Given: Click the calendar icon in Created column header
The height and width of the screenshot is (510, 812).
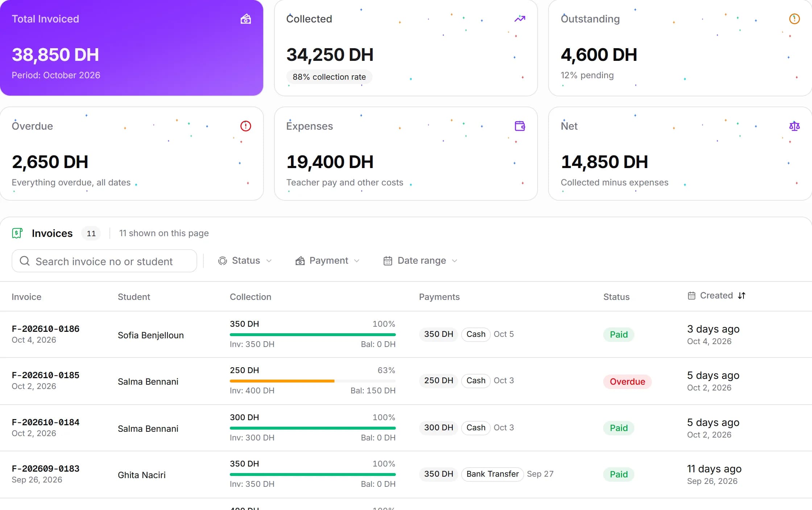Looking at the screenshot, I should pos(691,296).
